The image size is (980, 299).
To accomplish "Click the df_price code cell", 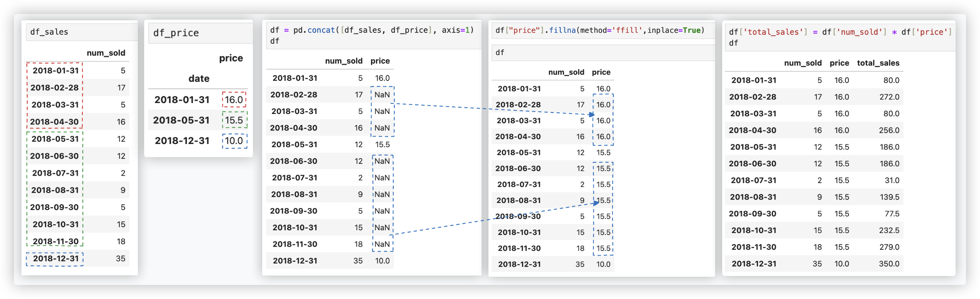I will (x=201, y=33).
